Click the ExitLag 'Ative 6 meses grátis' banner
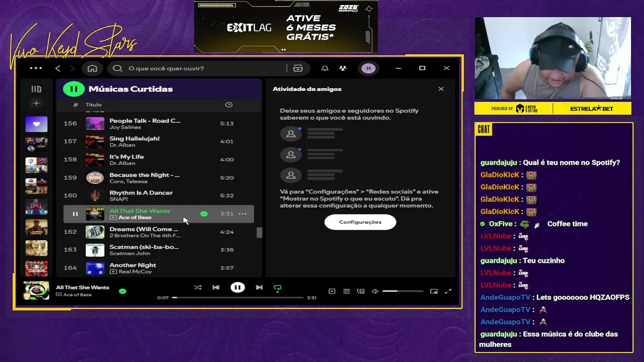Screen dimensions: 644x362 coord(286,26)
